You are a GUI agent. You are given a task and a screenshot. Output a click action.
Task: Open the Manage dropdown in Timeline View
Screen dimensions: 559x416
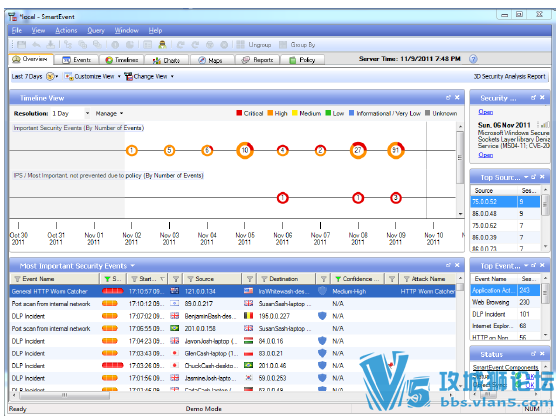[109, 114]
